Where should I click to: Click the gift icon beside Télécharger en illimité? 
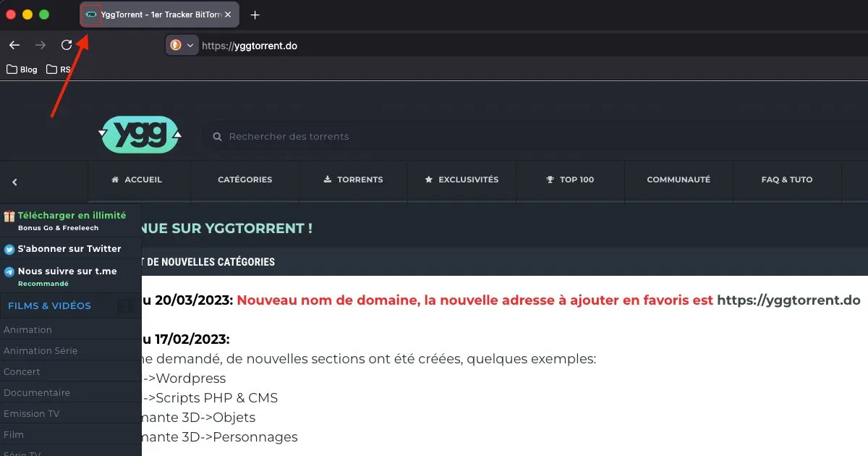(9, 216)
